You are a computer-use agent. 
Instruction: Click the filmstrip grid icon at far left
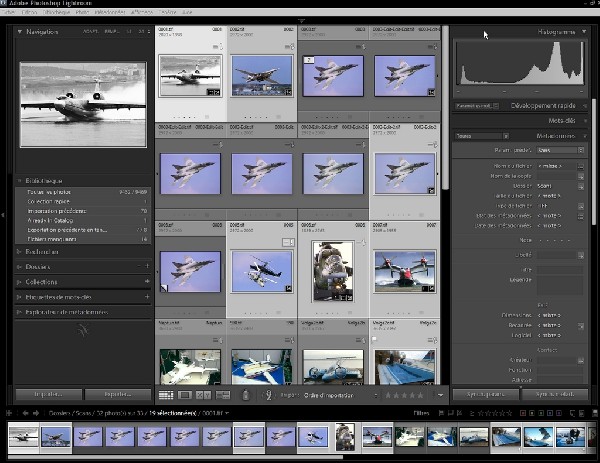9,413
